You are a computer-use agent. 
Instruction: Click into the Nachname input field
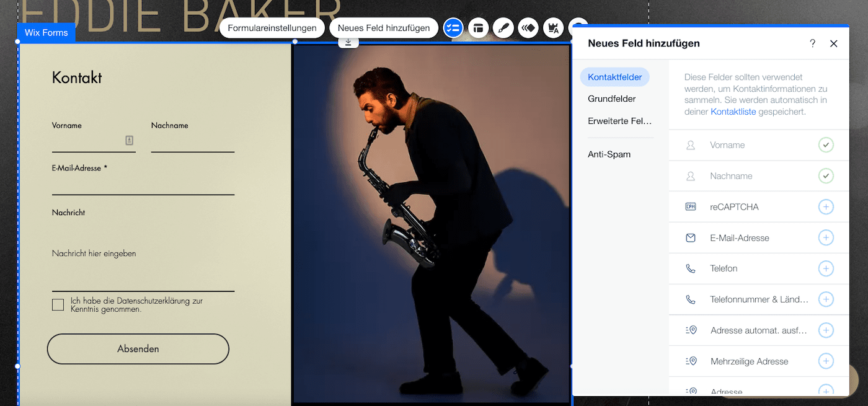[193, 142]
